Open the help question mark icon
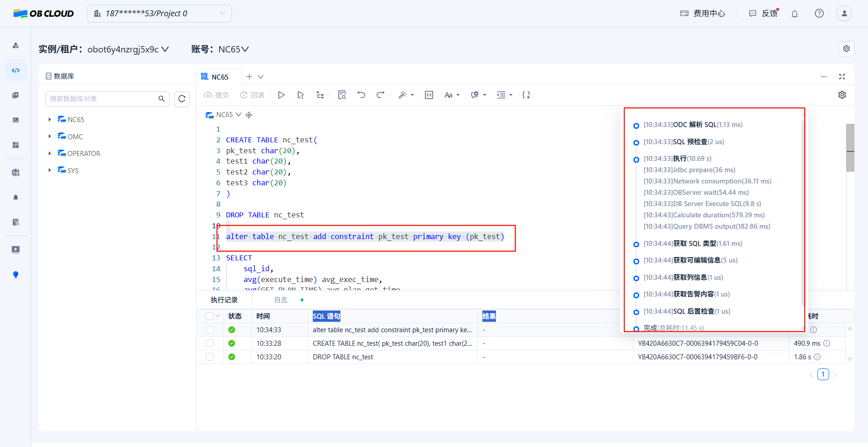The height and width of the screenshot is (447, 868). pos(819,14)
